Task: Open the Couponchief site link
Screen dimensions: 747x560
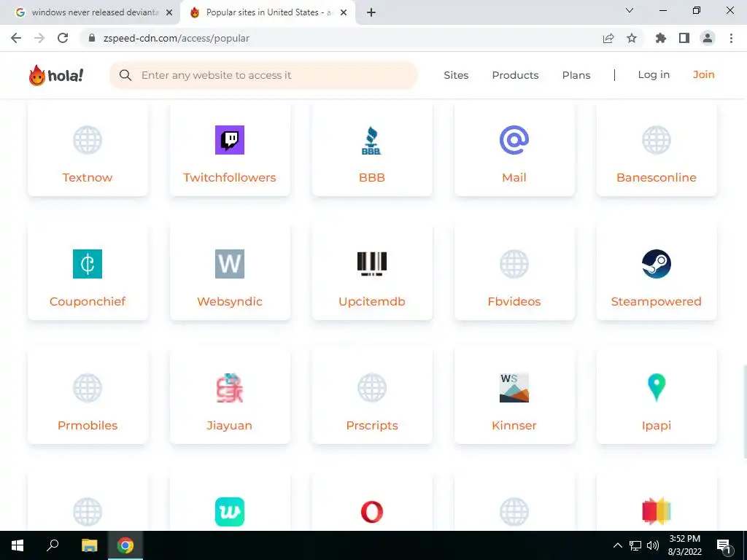Action: 88,301
